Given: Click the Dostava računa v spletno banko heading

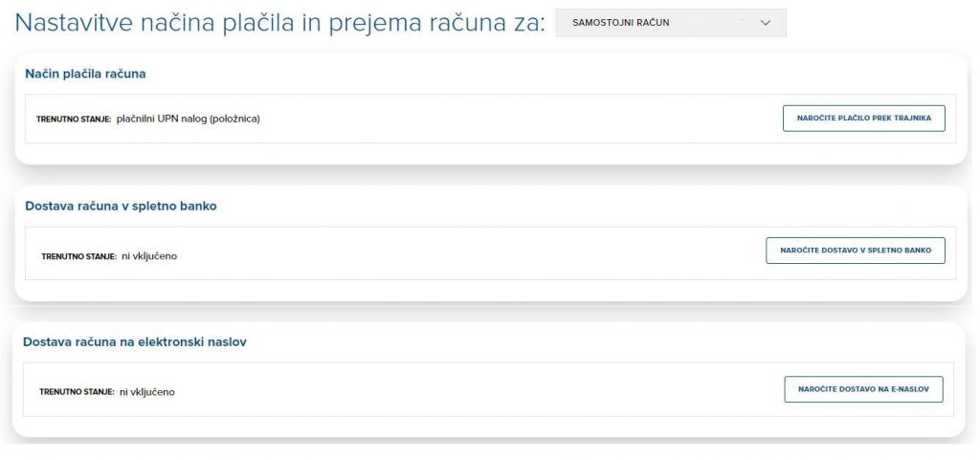Looking at the screenshot, I should click(x=121, y=206).
